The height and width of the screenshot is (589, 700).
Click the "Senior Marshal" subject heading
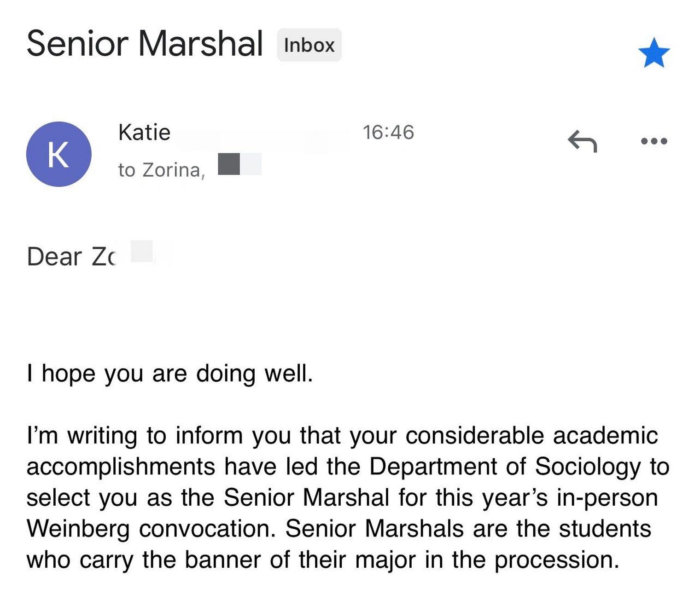(x=145, y=44)
